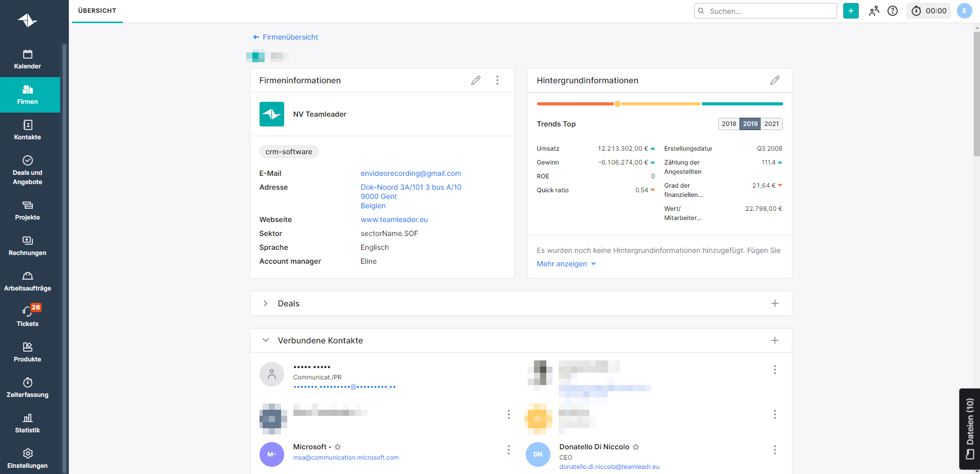
Task: Open the Kalender sidebar icon
Action: tap(28, 54)
